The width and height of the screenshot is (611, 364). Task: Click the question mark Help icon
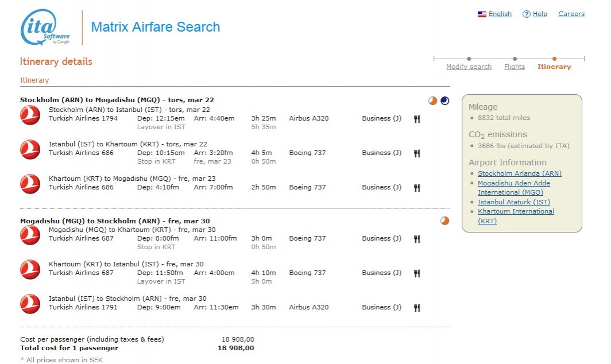coord(527,14)
